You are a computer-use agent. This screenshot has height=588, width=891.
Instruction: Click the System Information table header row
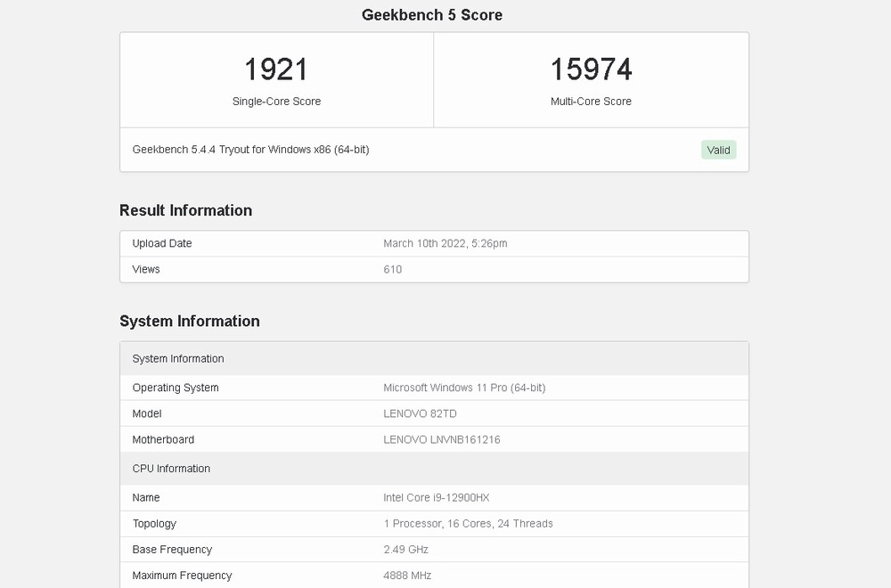pyautogui.click(x=434, y=358)
